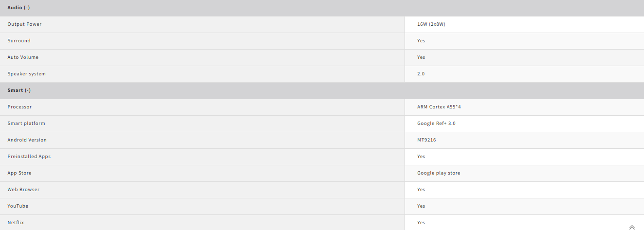
Task: Click the Auto Volume row label
Action: point(23,57)
